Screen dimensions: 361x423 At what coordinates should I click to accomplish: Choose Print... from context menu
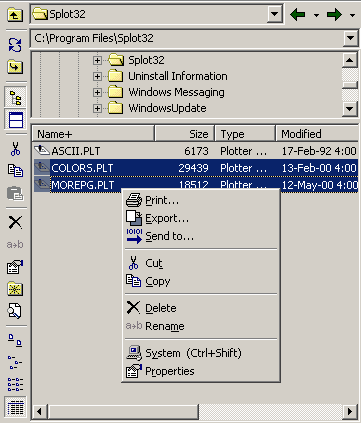tap(201, 200)
